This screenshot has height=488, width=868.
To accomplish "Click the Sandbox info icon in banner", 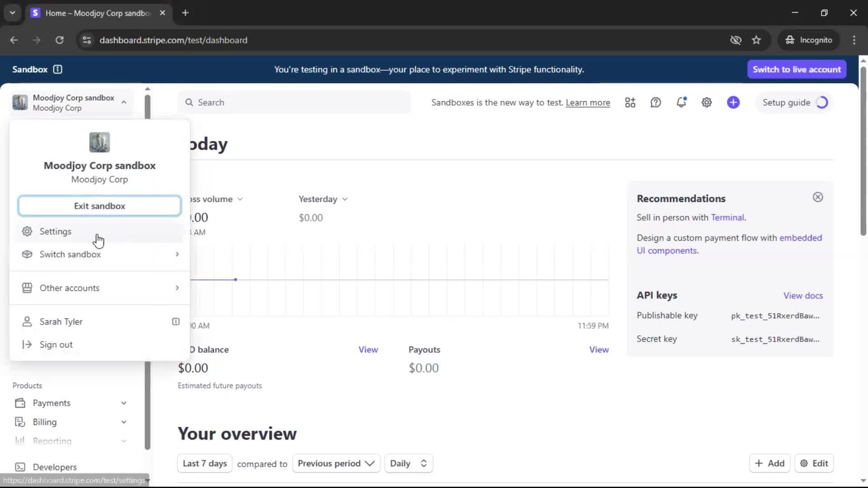I will tap(57, 69).
